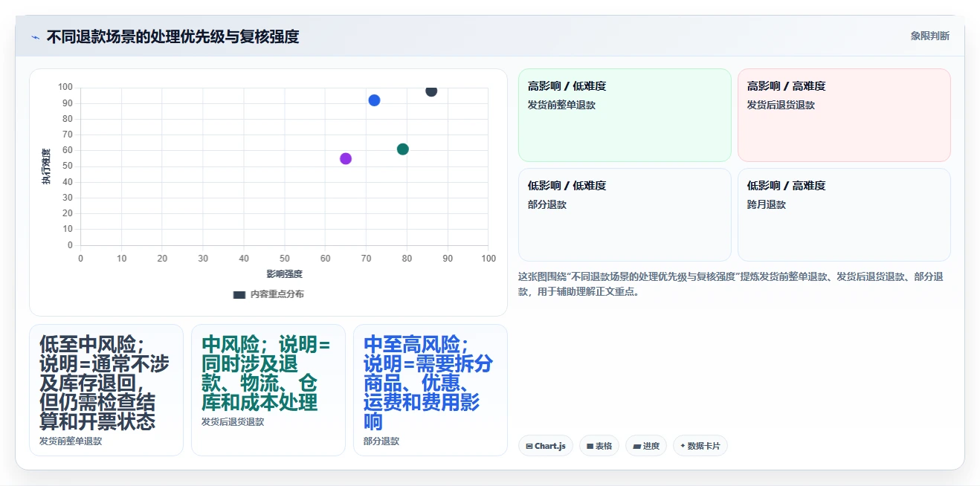
Task: Select the 高影响 / 高难度 quadrant card
Action: click(844, 115)
